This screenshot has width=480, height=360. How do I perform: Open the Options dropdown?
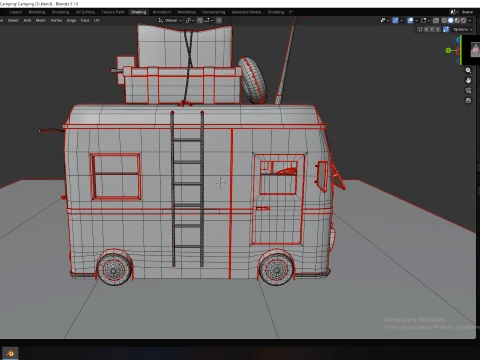[463, 29]
